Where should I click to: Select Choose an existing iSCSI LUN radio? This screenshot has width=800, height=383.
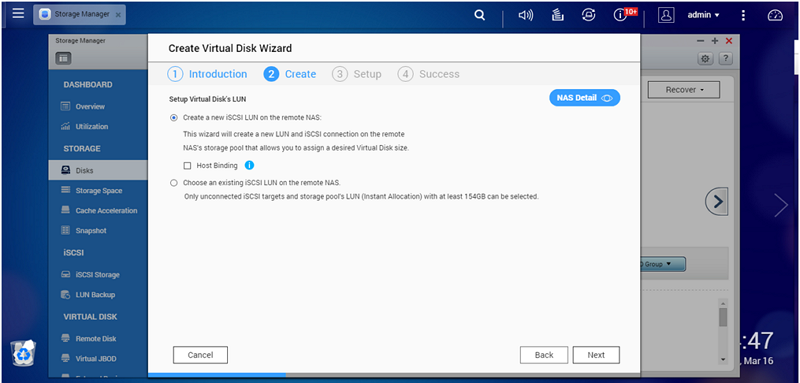tap(174, 183)
